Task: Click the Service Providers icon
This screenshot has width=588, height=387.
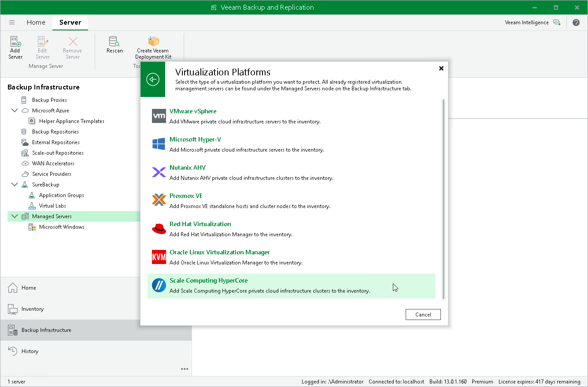Action: (x=25, y=174)
